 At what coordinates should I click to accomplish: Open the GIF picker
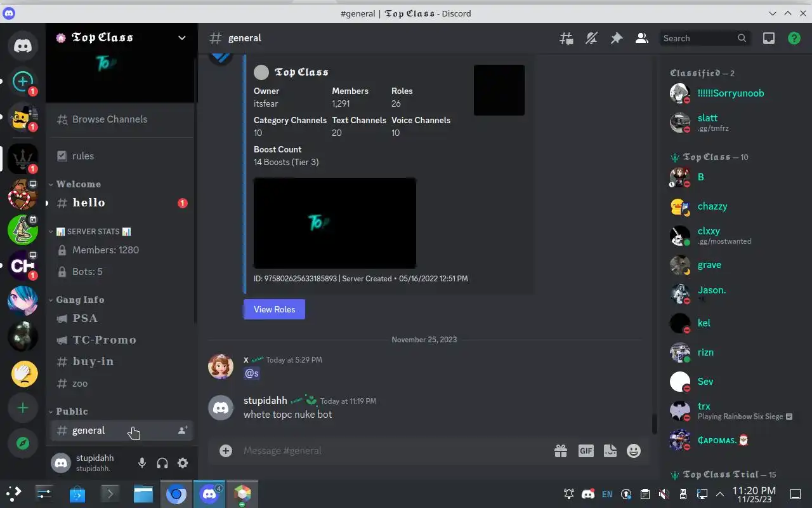[x=586, y=451]
